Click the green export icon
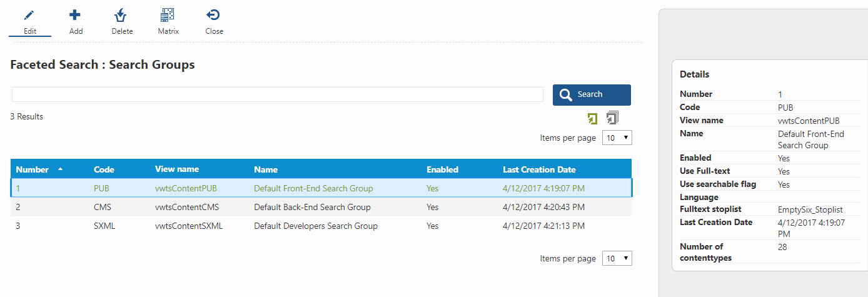The image size is (868, 297). tap(593, 118)
